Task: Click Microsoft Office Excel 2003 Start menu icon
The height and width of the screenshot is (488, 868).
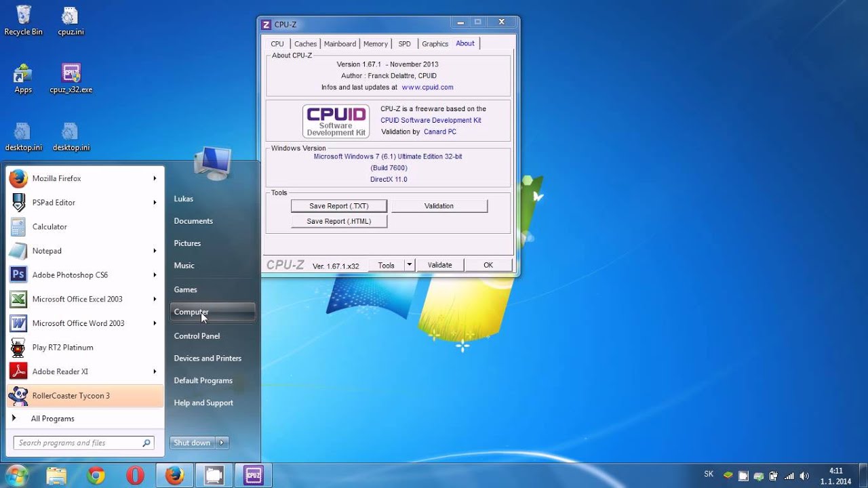Action: pos(18,299)
